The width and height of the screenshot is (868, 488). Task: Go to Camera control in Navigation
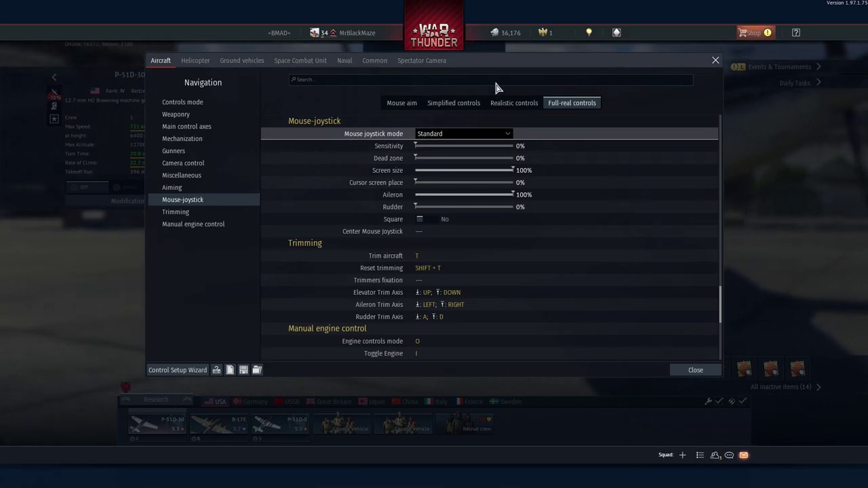(x=183, y=163)
